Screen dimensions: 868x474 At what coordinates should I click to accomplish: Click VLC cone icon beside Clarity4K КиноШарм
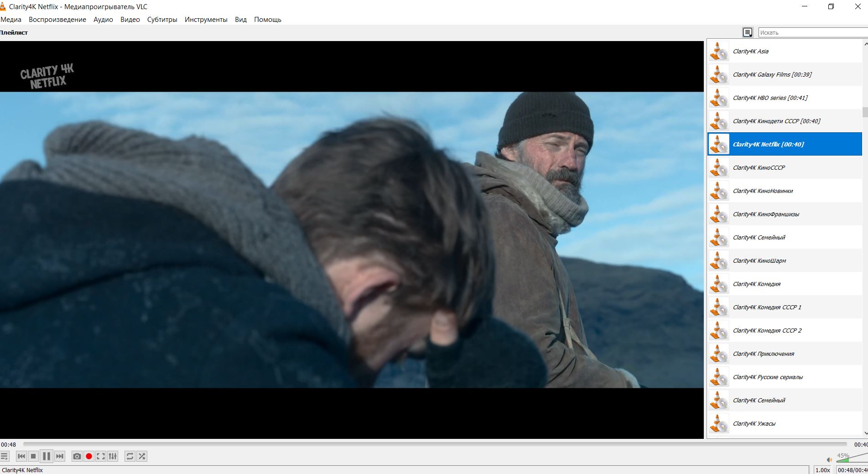click(719, 260)
